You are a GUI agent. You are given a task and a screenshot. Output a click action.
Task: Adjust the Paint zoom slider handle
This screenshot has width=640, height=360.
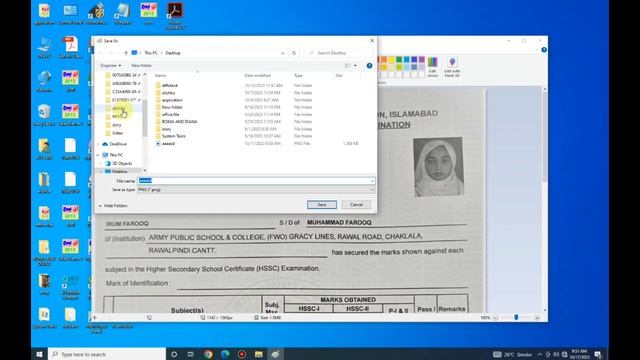(x=516, y=317)
